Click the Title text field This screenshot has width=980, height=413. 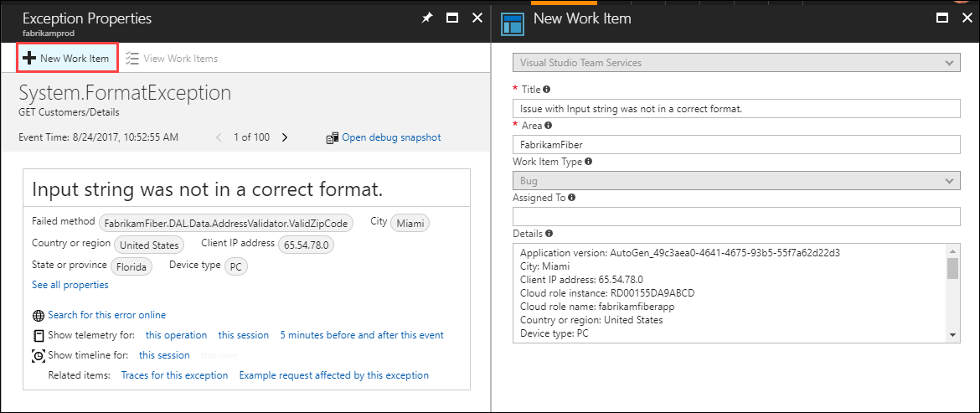(735, 109)
